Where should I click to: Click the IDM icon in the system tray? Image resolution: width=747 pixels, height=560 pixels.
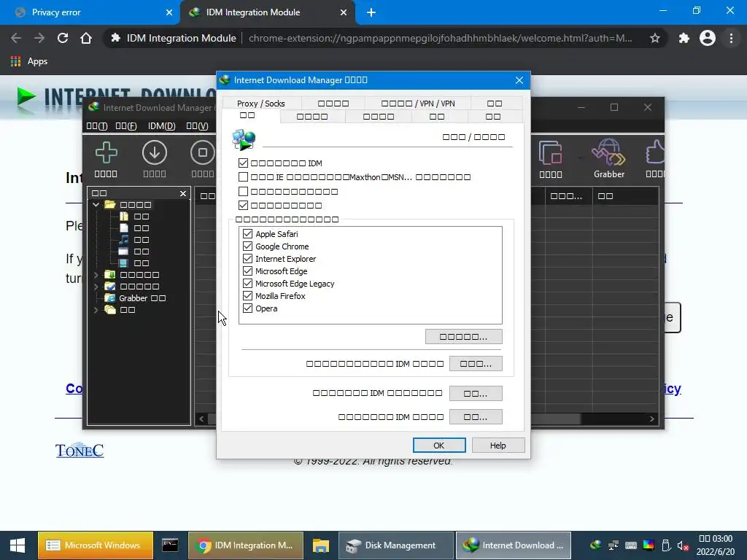(595, 545)
